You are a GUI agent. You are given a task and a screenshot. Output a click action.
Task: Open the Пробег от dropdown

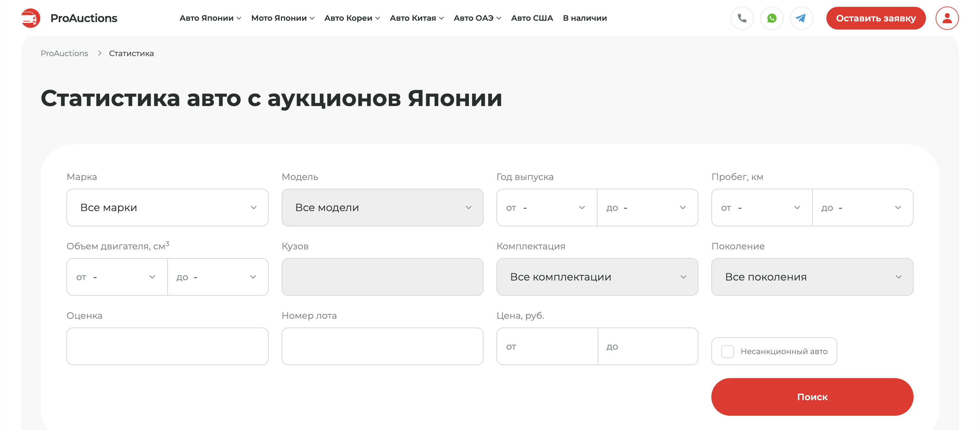coord(762,208)
